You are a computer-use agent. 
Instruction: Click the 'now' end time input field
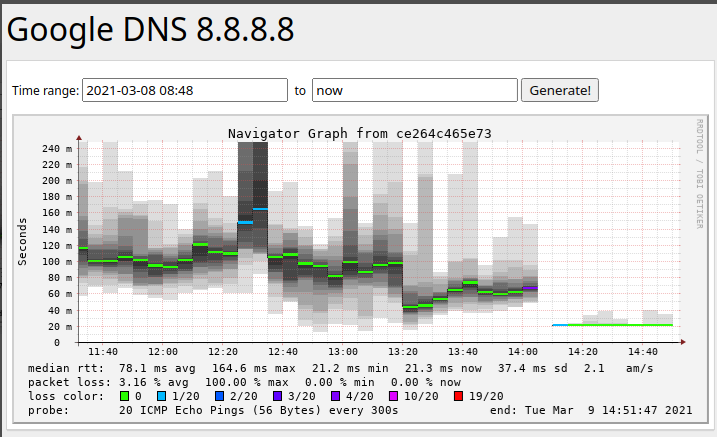tap(415, 90)
